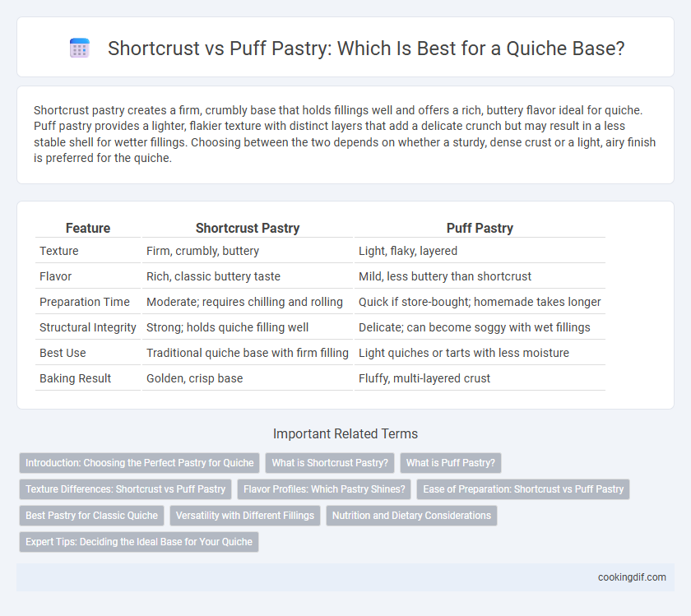Select the 'Baking Result' table row label
The width and height of the screenshot is (691, 616).
(x=76, y=378)
